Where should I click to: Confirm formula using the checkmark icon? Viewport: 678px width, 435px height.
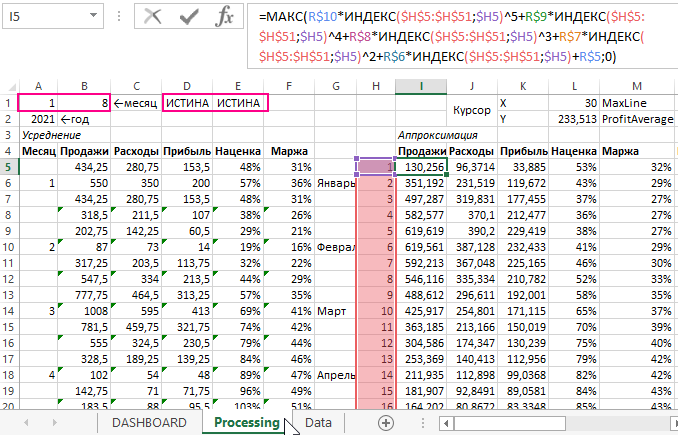pyautogui.click(x=189, y=17)
